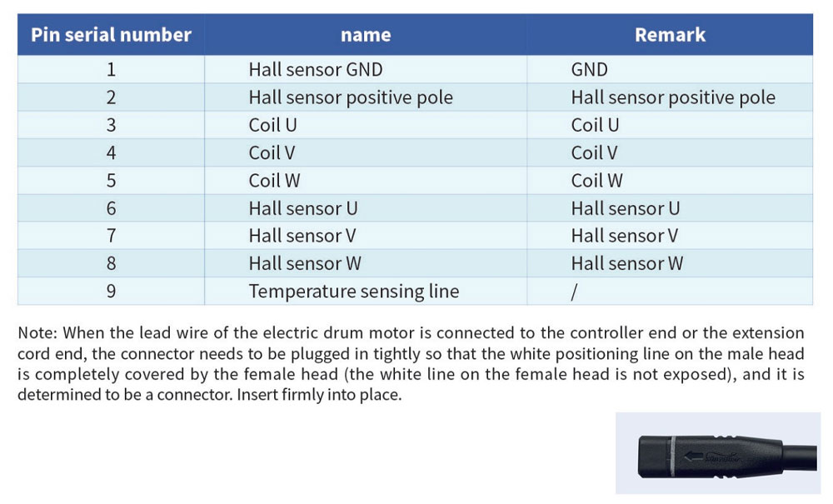The image size is (833, 504).
Task: Click the Note paragraph text
Action: tap(411, 364)
